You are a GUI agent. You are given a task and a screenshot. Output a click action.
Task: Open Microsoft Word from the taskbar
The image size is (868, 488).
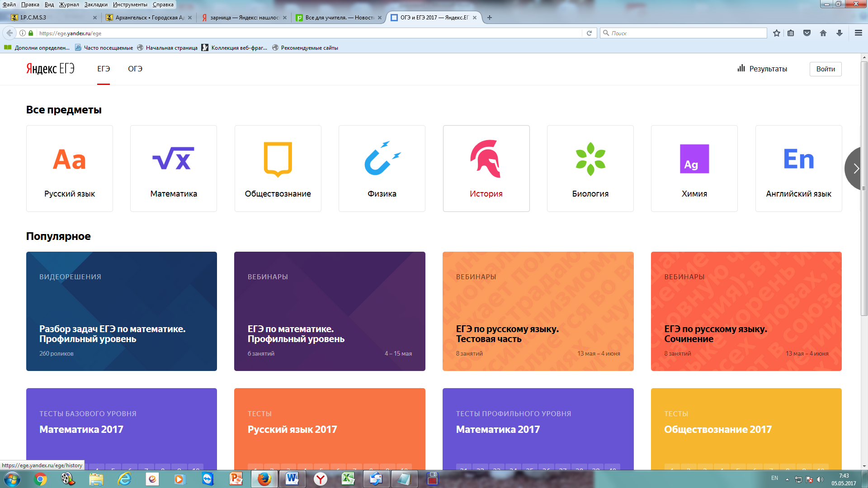click(292, 479)
